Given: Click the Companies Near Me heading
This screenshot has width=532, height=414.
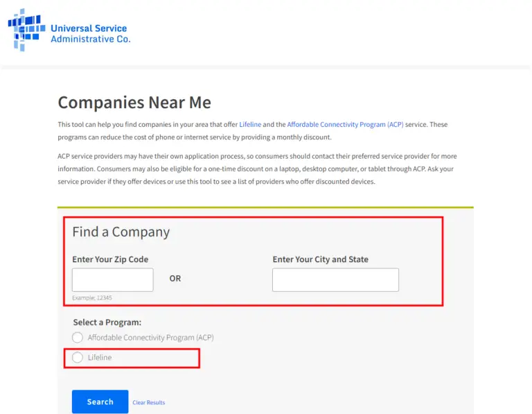Looking at the screenshot, I should pos(134,103).
